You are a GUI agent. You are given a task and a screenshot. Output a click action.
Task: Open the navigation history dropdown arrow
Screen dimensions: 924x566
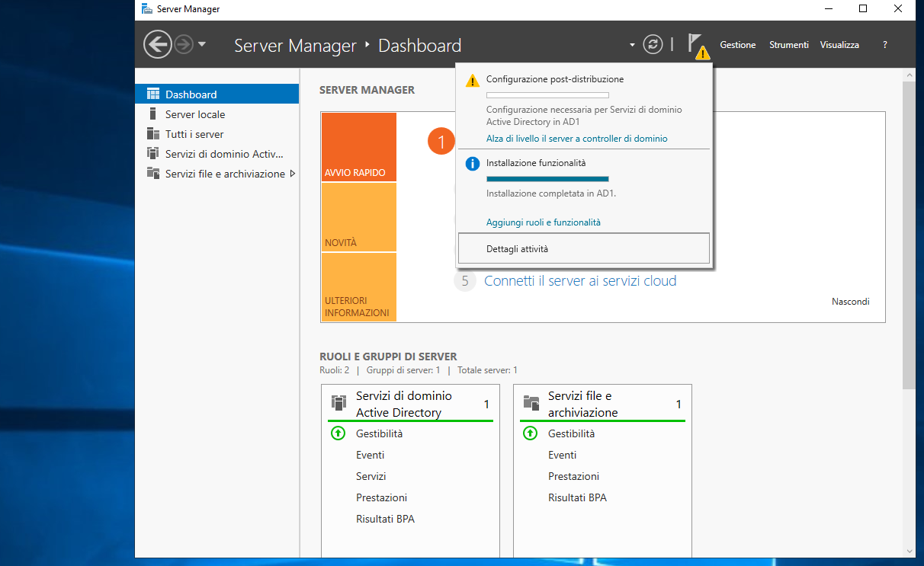point(202,44)
